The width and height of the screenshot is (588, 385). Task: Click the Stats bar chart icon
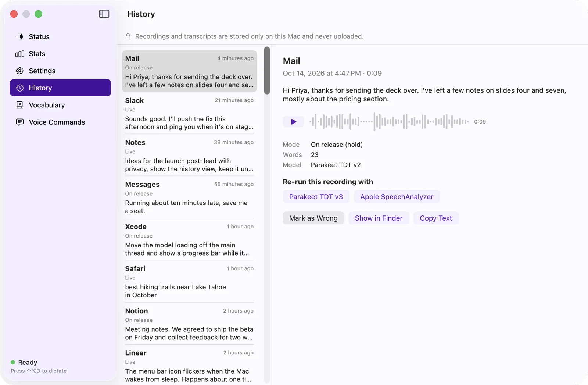(20, 54)
